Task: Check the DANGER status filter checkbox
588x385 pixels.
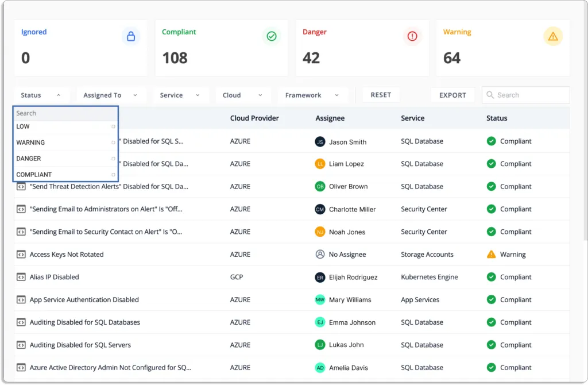Action: coord(113,159)
